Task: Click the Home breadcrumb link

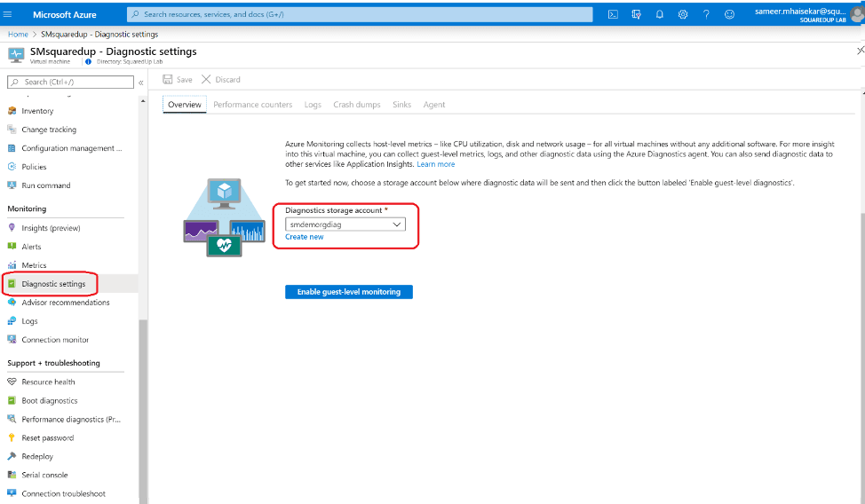Action: pos(18,34)
